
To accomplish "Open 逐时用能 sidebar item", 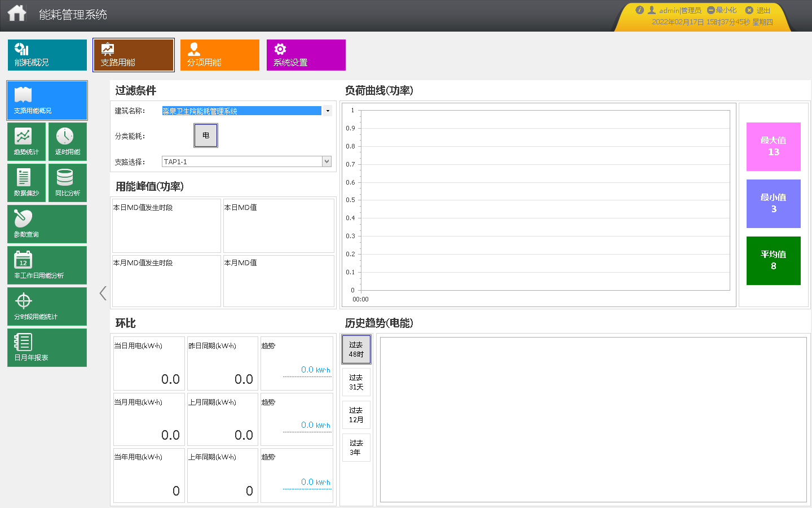I will click(68, 142).
